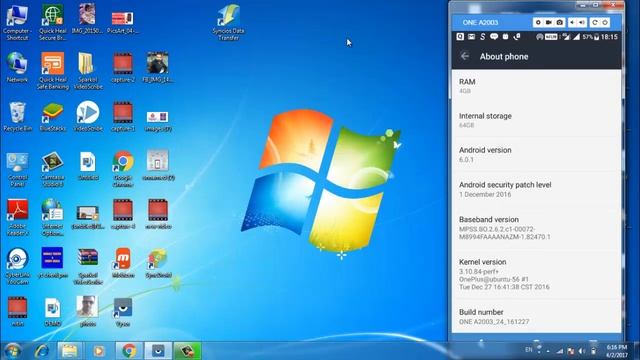
Task: Open the Vysor desktop shortcut
Action: coord(123,312)
